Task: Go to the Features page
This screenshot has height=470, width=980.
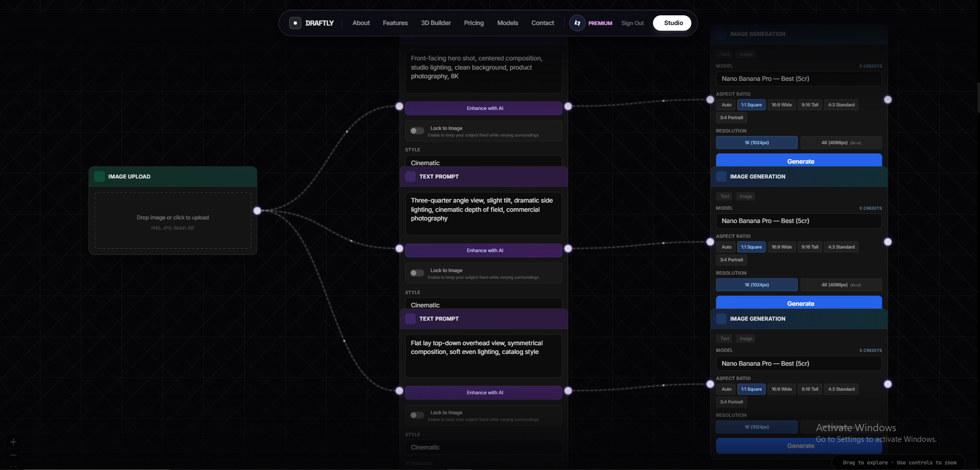Action: coord(395,23)
